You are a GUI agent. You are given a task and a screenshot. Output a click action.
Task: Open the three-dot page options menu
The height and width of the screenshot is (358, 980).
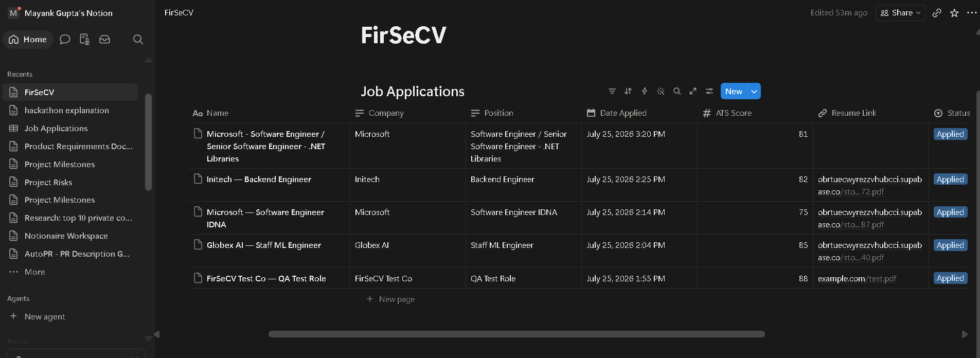(x=972, y=13)
